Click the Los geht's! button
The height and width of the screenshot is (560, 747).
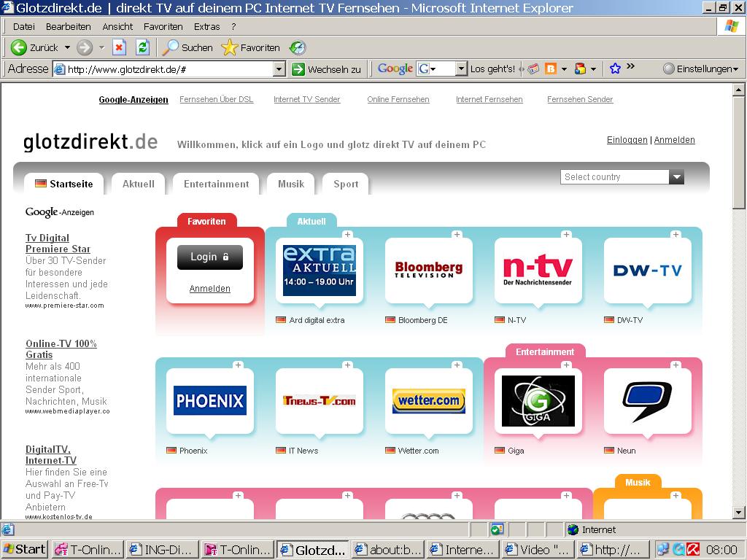(x=492, y=69)
